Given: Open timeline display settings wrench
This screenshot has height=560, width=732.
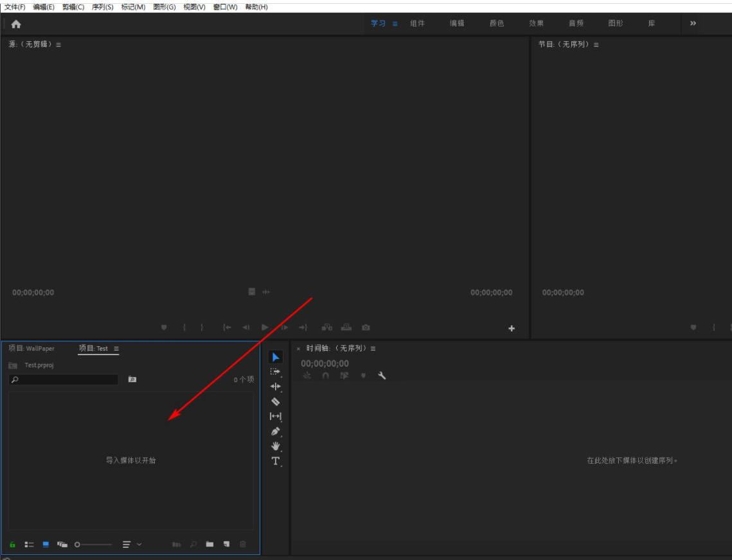Looking at the screenshot, I should point(382,376).
